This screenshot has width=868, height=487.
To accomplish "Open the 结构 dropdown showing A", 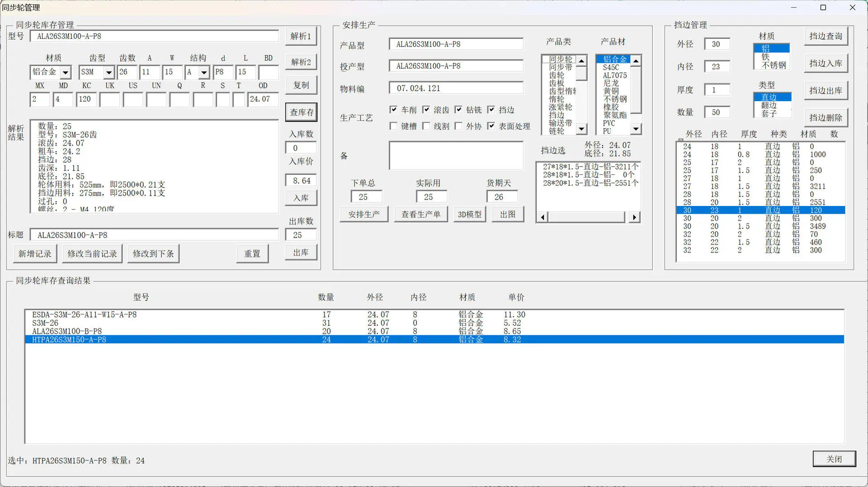I will tap(204, 72).
